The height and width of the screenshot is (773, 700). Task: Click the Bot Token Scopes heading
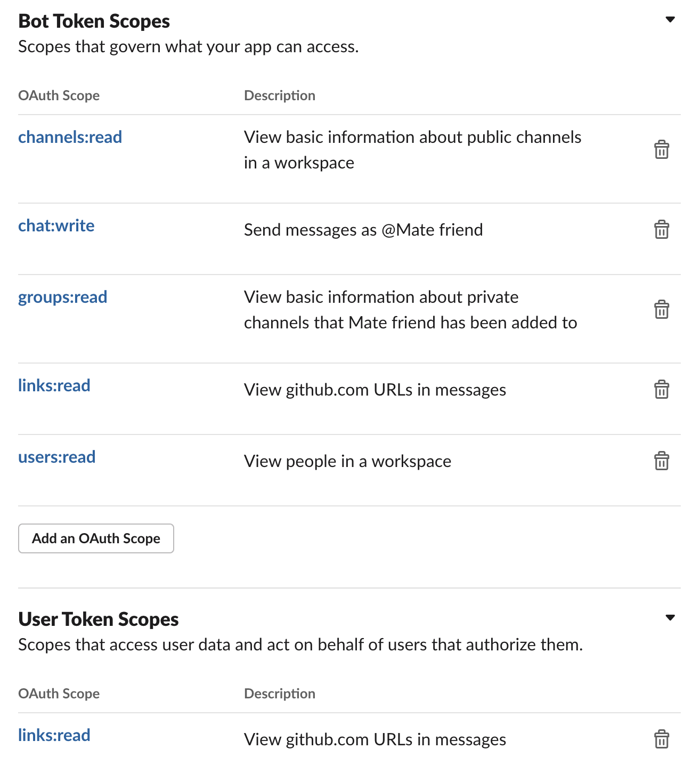click(94, 21)
